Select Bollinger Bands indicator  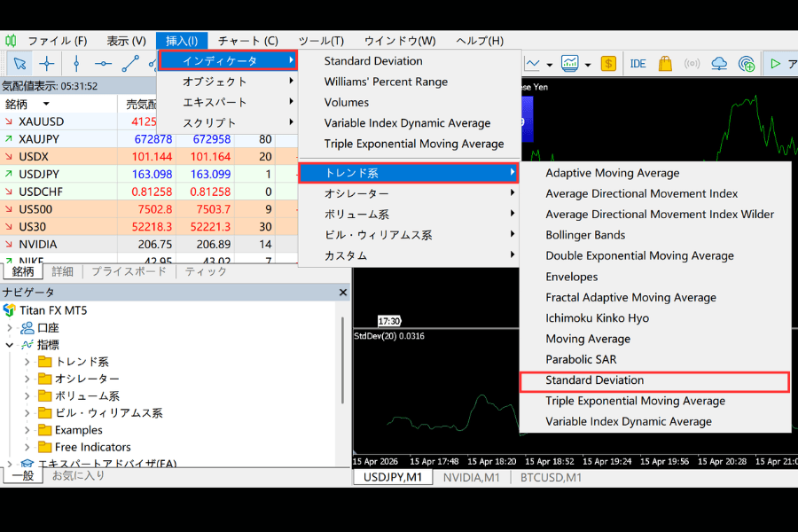[585, 235]
